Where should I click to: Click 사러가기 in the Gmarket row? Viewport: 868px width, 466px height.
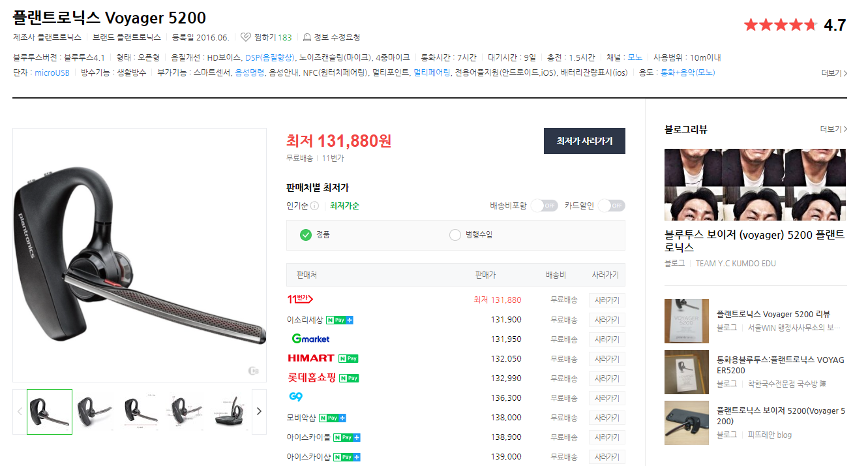(x=606, y=339)
